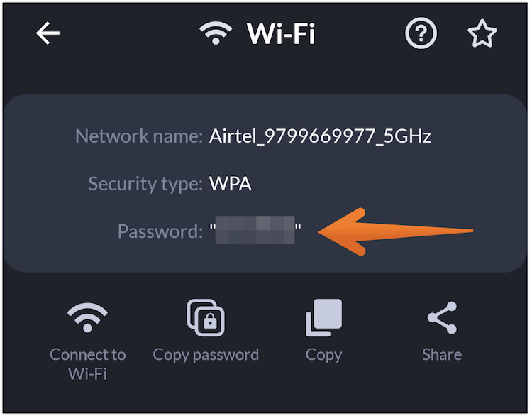The height and width of the screenshot is (416, 532).
Task: Mark as favorite with the star icon
Action: tap(482, 33)
